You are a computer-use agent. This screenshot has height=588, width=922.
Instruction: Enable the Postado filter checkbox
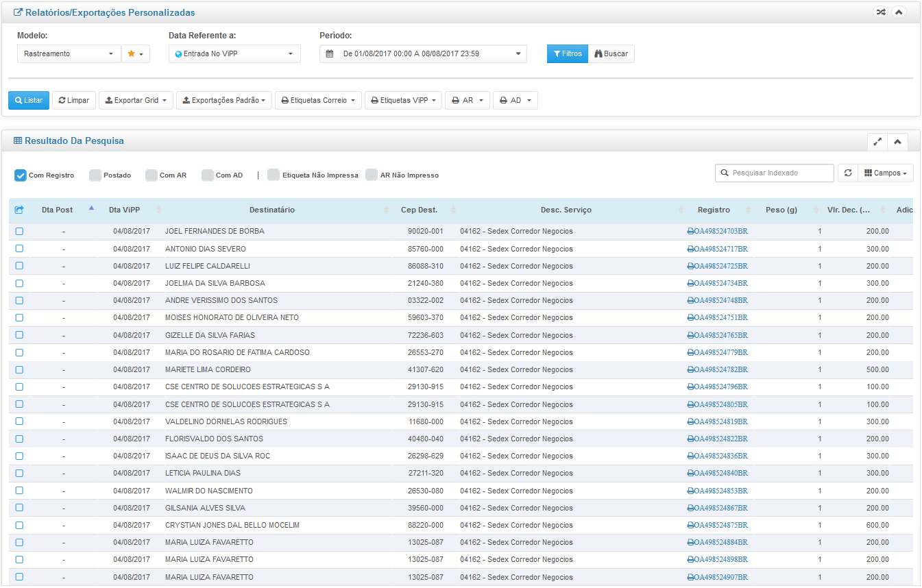pos(95,175)
